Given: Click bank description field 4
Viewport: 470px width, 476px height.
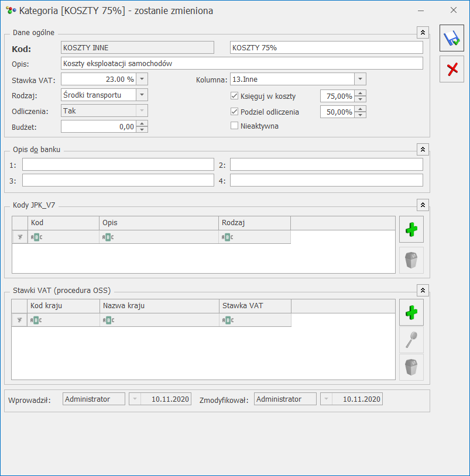Looking at the screenshot, I should point(326,180).
